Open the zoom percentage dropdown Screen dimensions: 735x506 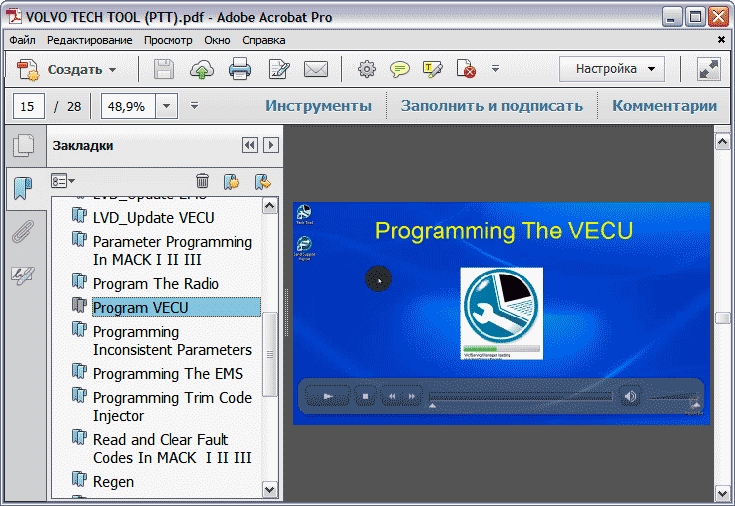pyautogui.click(x=166, y=106)
